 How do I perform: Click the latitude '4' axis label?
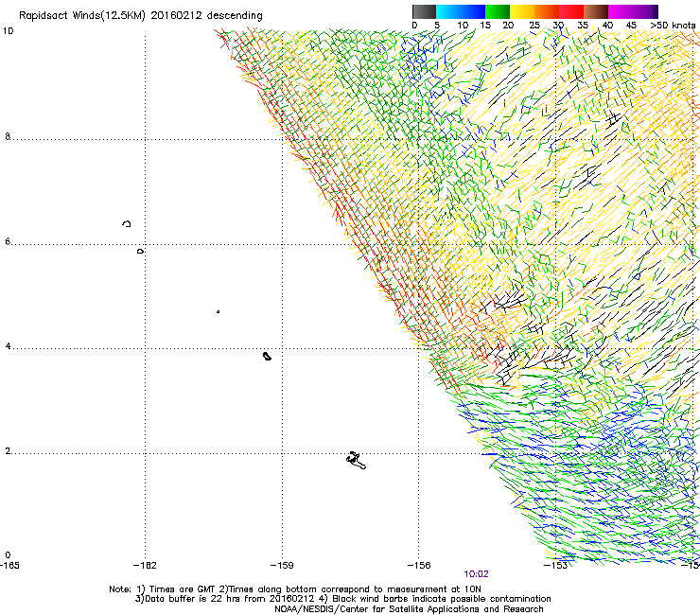point(8,346)
